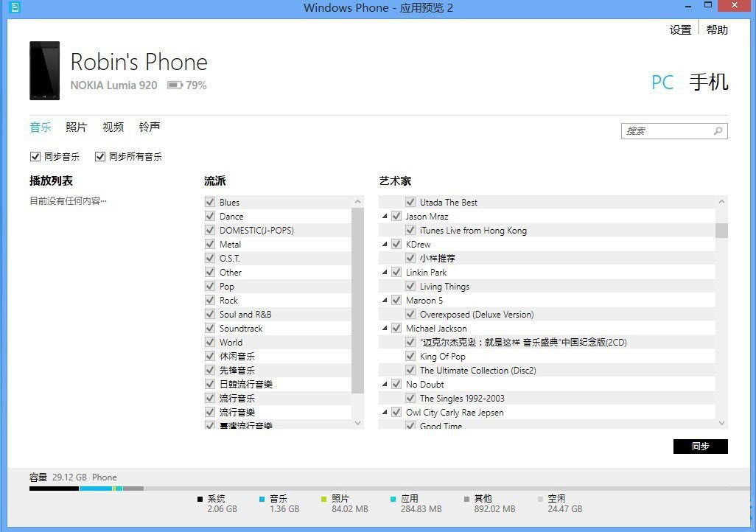Uncheck 日韓流行音樂 genre

(210, 383)
